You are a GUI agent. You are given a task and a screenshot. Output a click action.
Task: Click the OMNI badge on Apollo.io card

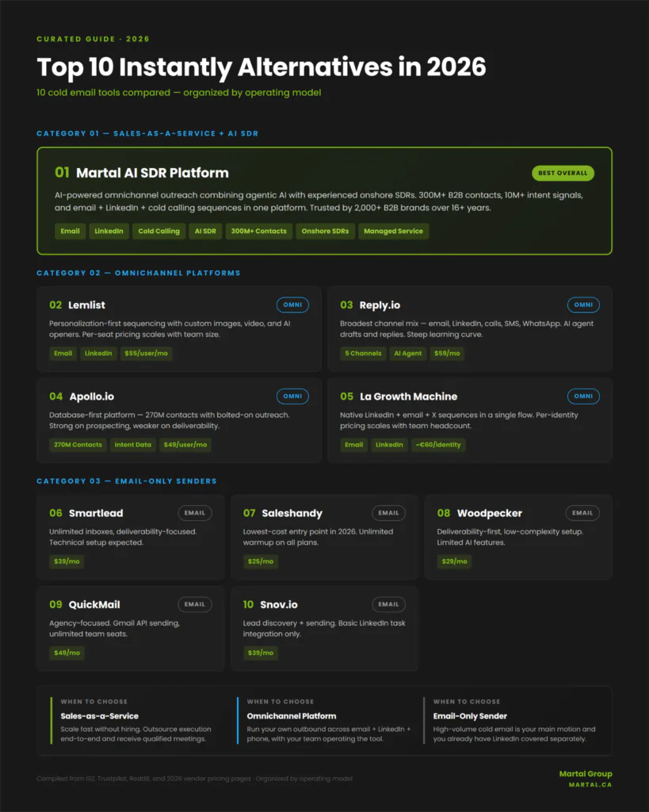point(292,396)
